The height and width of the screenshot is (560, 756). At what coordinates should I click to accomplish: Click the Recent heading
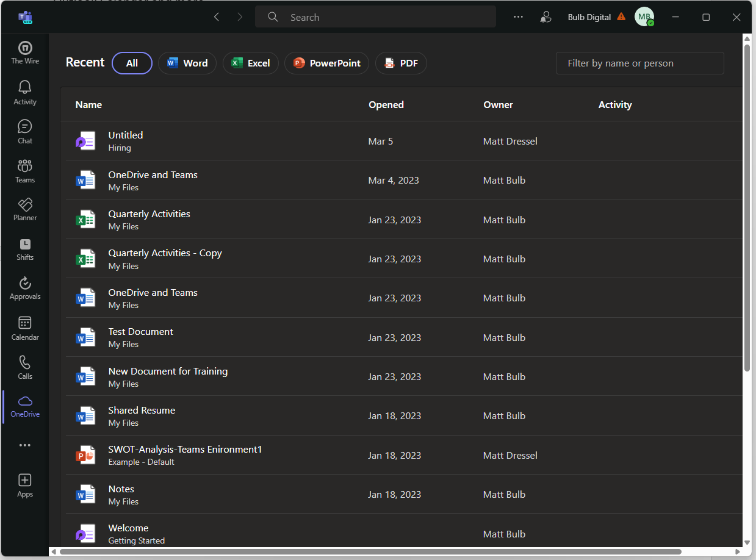tap(85, 62)
